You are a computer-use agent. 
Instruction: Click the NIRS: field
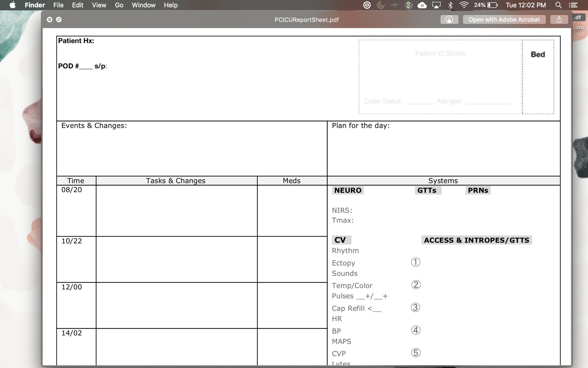point(342,210)
